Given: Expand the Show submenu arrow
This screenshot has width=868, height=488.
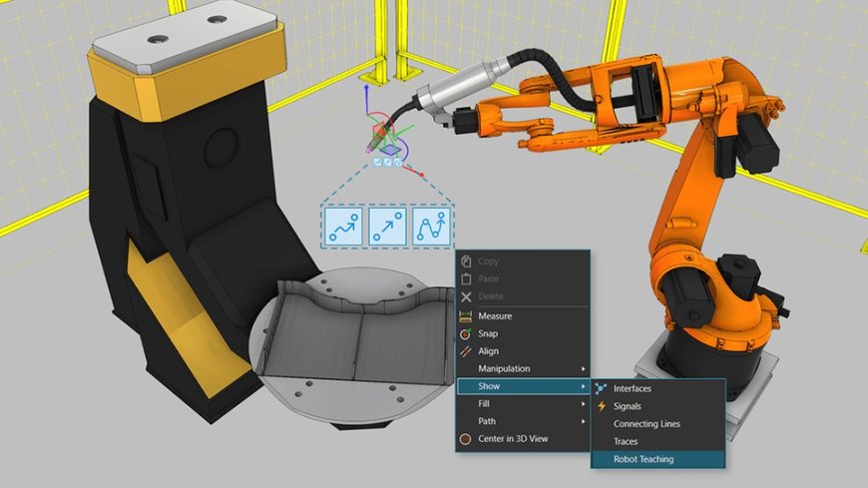Looking at the screenshot, I should tap(583, 386).
